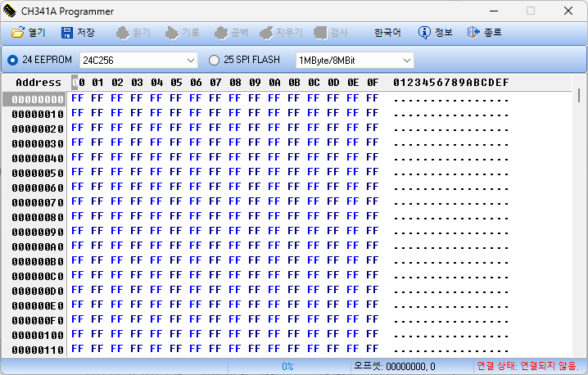588x375 pixels.
Task: Select the 24 EEPROM radio button
Action: coord(12,60)
